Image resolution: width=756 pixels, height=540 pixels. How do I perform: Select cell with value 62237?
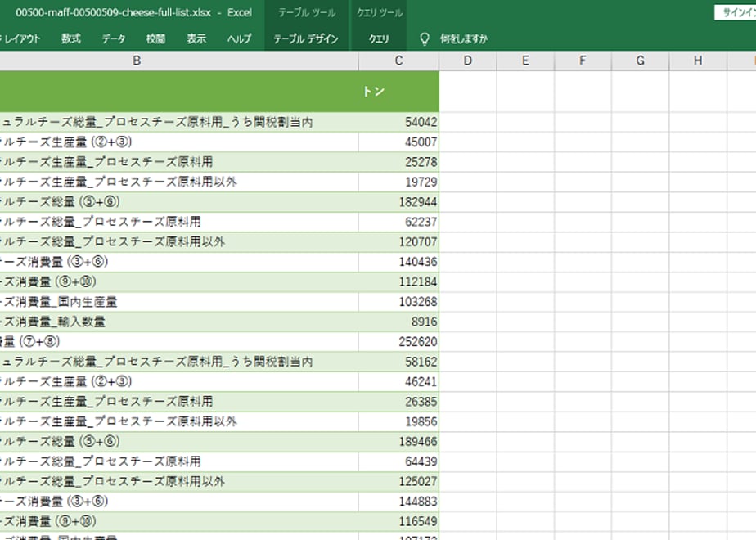398,222
